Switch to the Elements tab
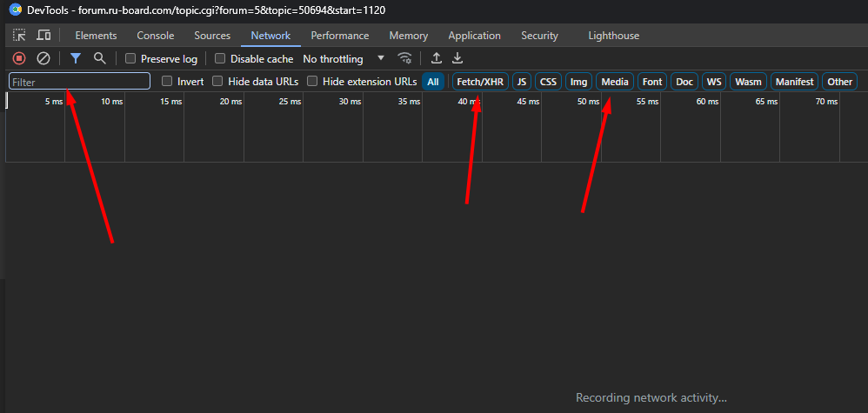 click(x=97, y=36)
